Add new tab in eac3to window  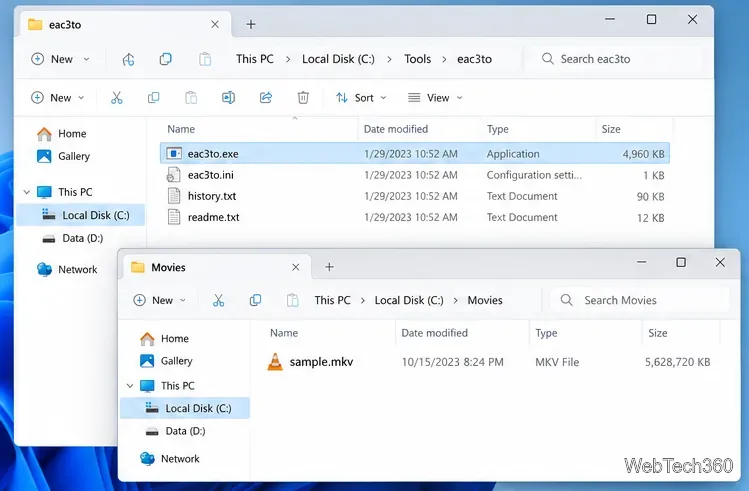tap(251, 24)
